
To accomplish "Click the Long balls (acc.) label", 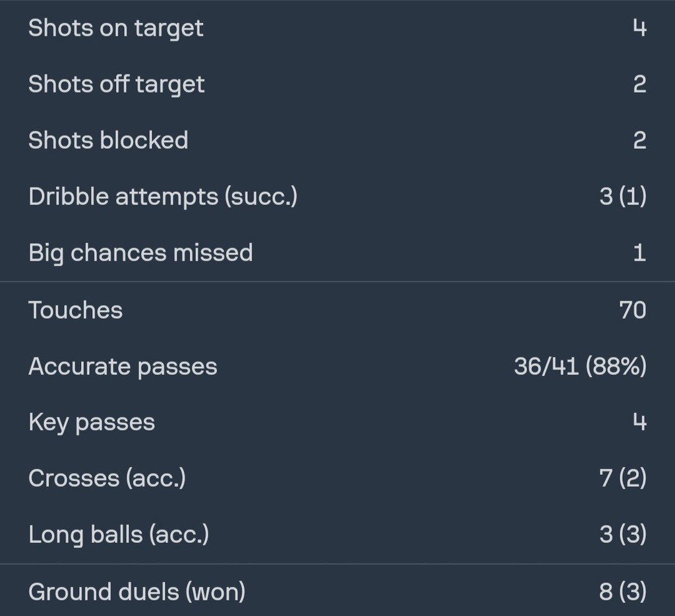I will 119,534.
